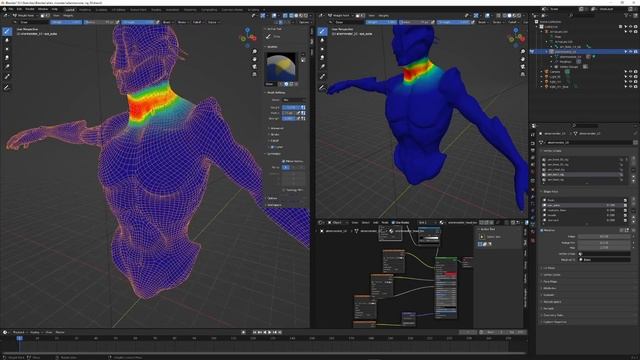Select the Annotate tool in left viewport toolbar
Viewport: 640px width, 360px height.
tap(7, 87)
